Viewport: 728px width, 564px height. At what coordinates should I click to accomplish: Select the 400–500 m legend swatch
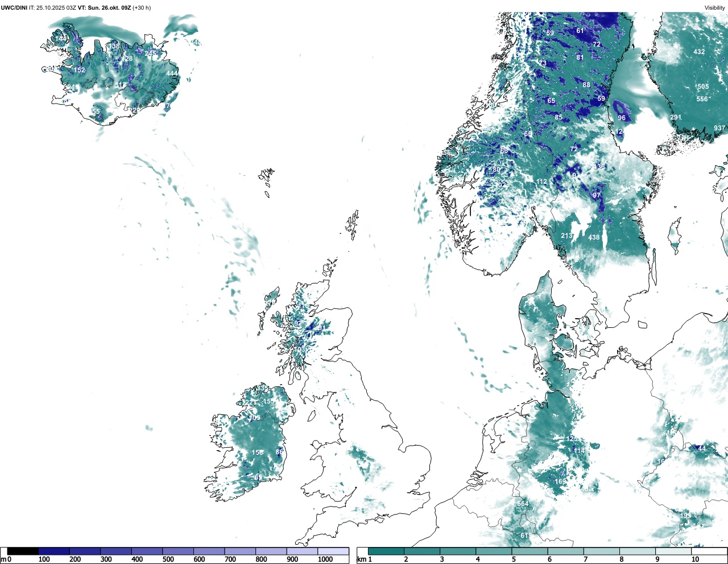(147, 551)
